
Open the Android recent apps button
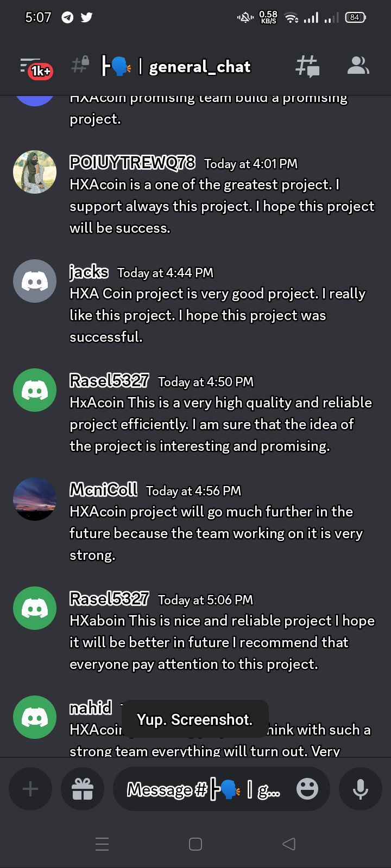tap(102, 844)
